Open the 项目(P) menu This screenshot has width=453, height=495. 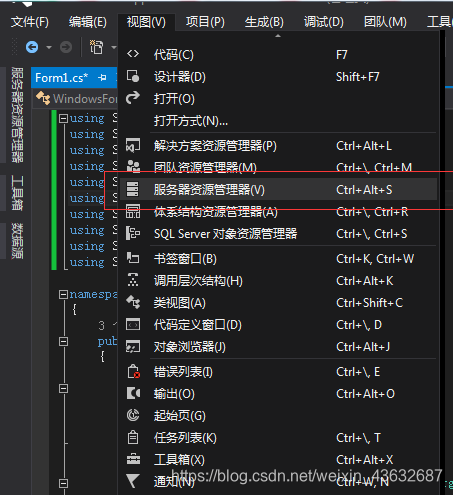pyautogui.click(x=205, y=22)
